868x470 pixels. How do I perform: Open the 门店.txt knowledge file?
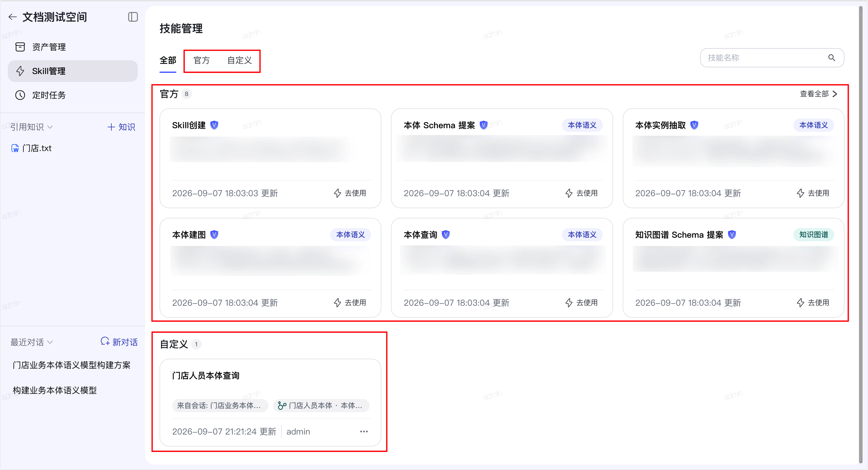(x=32, y=148)
